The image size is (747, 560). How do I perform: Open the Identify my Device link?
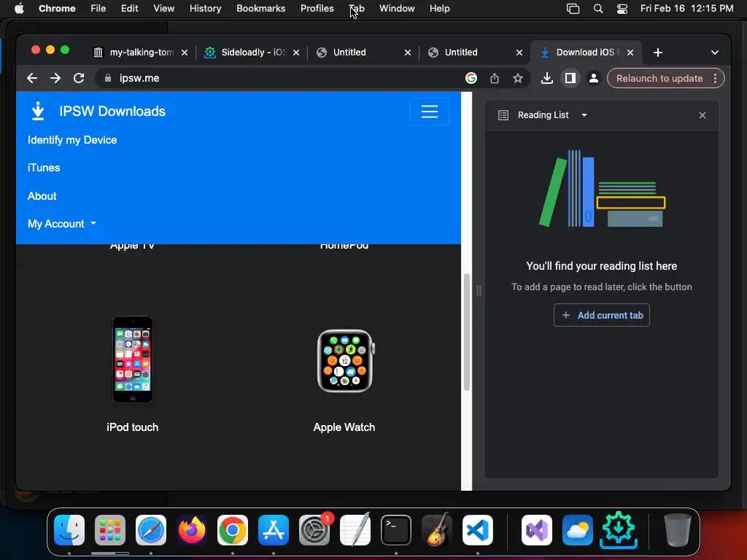tap(72, 140)
